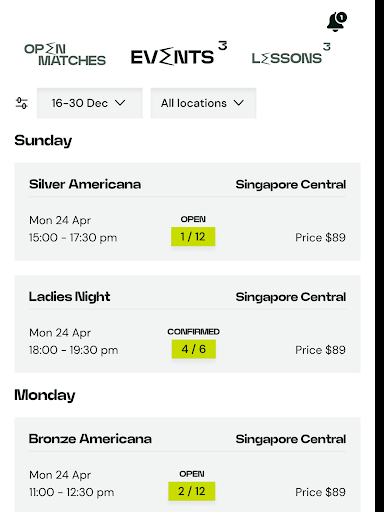
Task: Select the Events tab
Action: point(172,56)
